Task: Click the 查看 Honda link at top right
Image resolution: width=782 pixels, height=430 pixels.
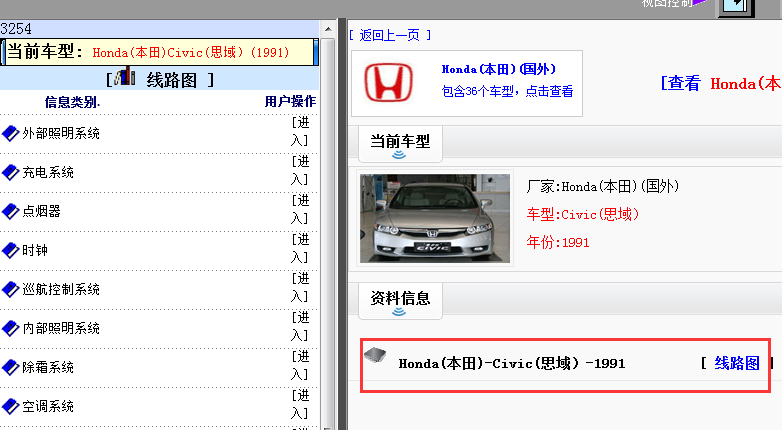Action: [721, 83]
